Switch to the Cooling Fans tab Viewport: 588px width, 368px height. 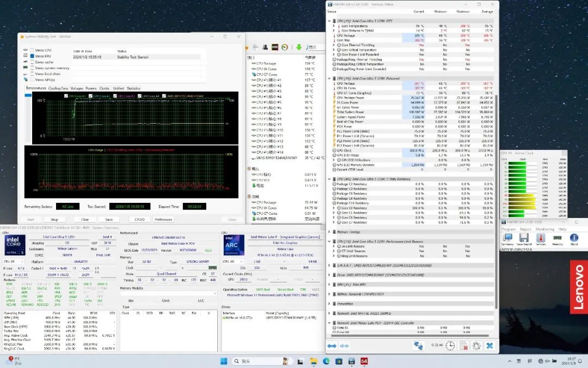coord(58,88)
